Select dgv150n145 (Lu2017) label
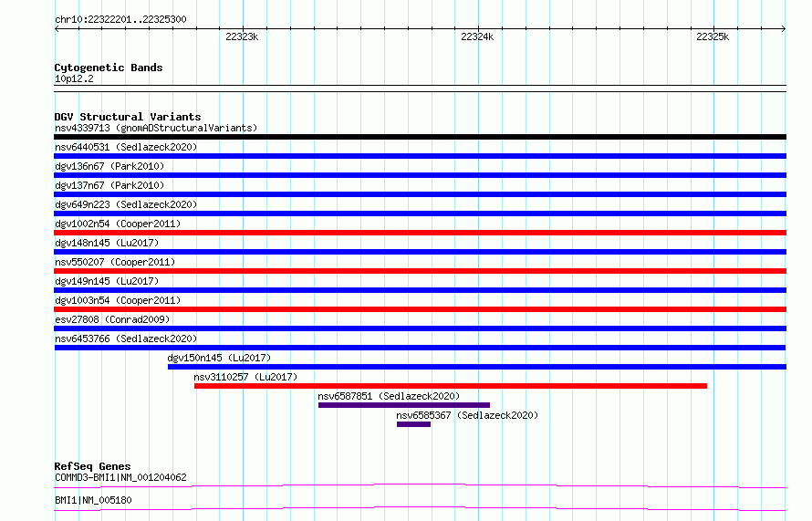The image size is (812, 521). pyautogui.click(x=219, y=358)
